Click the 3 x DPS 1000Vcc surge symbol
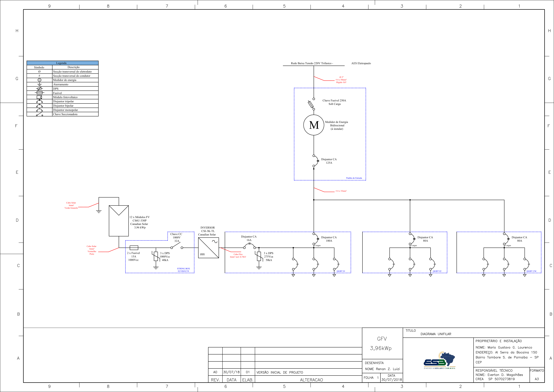 [x=156, y=256]
